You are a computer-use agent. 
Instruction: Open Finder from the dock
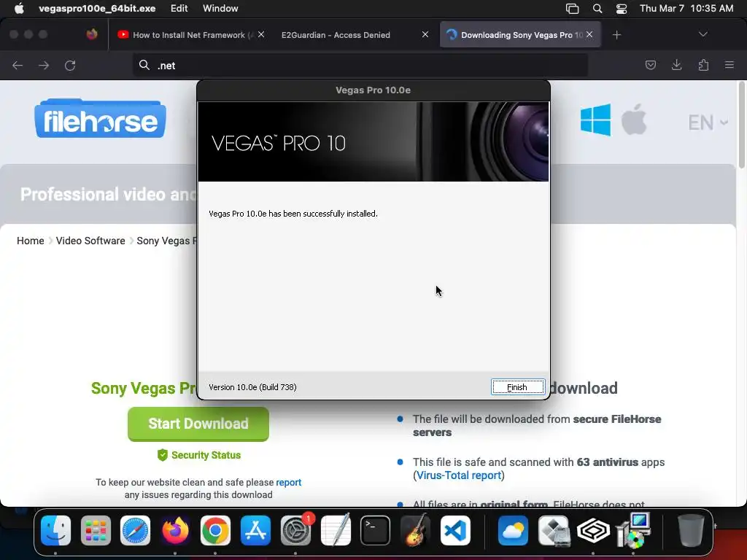[55, 531]
